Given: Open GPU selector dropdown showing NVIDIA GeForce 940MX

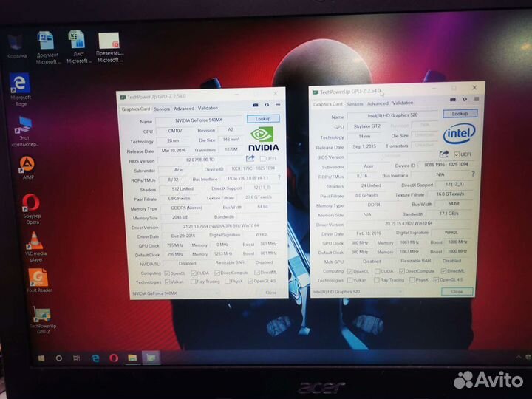Looking at the screenshot, I should pos(175,293).
